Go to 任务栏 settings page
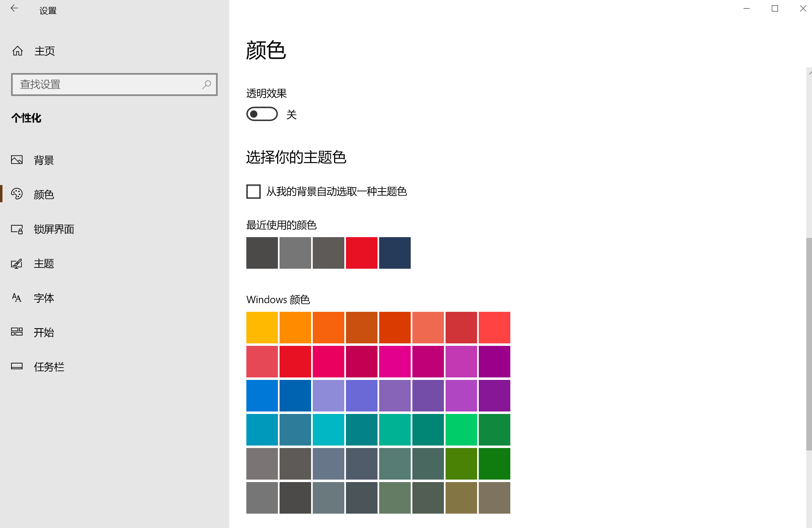Viewport: 812px width, 528px height. 49,367
